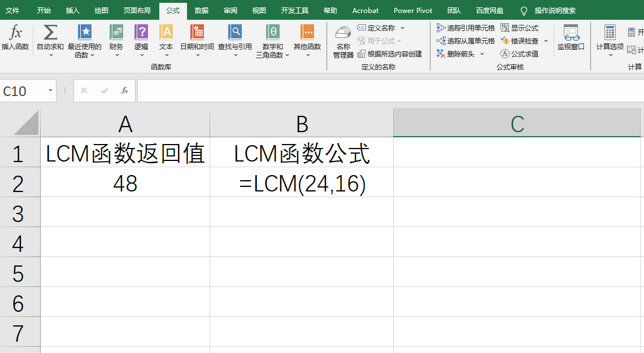Open Calculation Options (计算选项)
The height and width of the screenshot is (353, 644).
point(610,41)
